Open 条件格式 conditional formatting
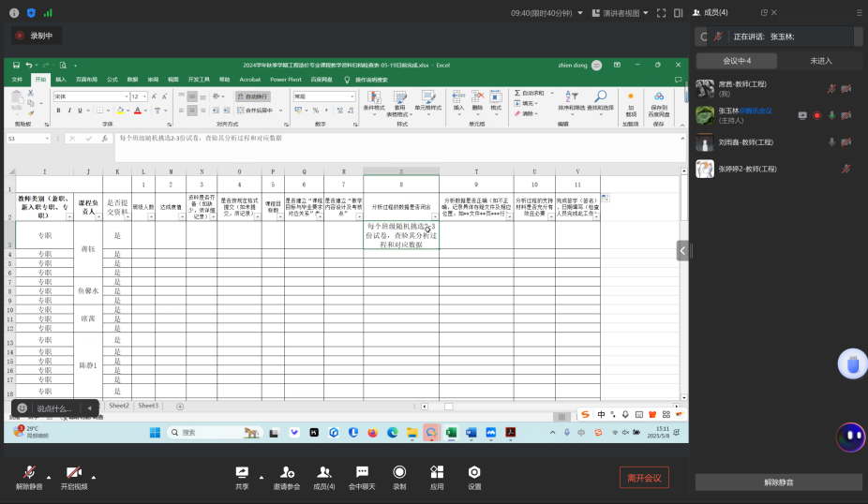 (374, 102)
